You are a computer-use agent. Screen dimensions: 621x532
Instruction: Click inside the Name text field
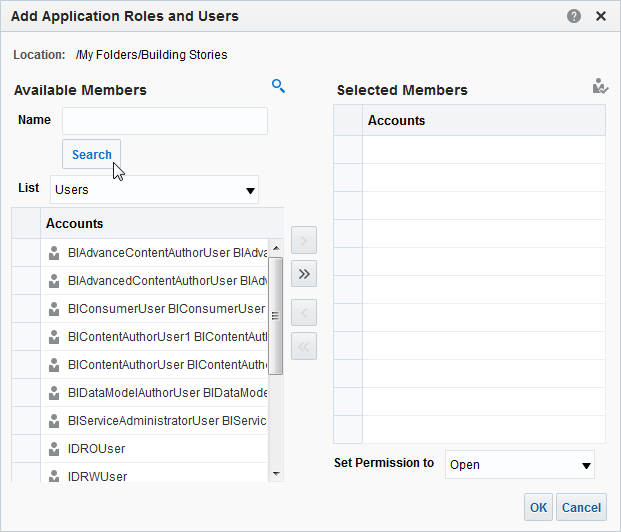[x=165, y=121]
